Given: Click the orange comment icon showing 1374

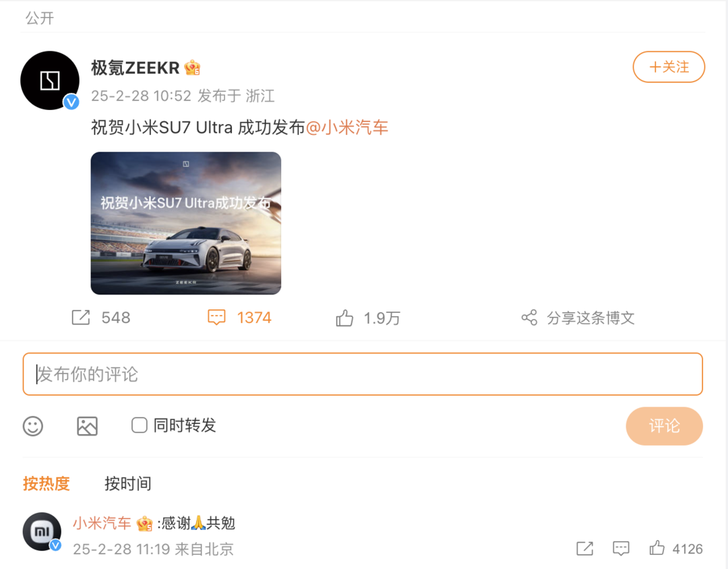Looking at the screenshot, I should (216, 318).
